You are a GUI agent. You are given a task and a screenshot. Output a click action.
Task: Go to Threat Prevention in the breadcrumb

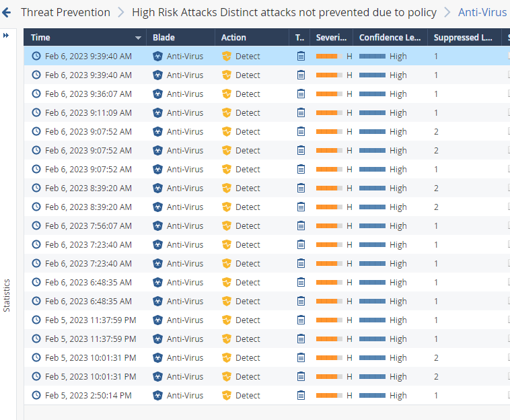pyautogui.click(x=65, y=12)
